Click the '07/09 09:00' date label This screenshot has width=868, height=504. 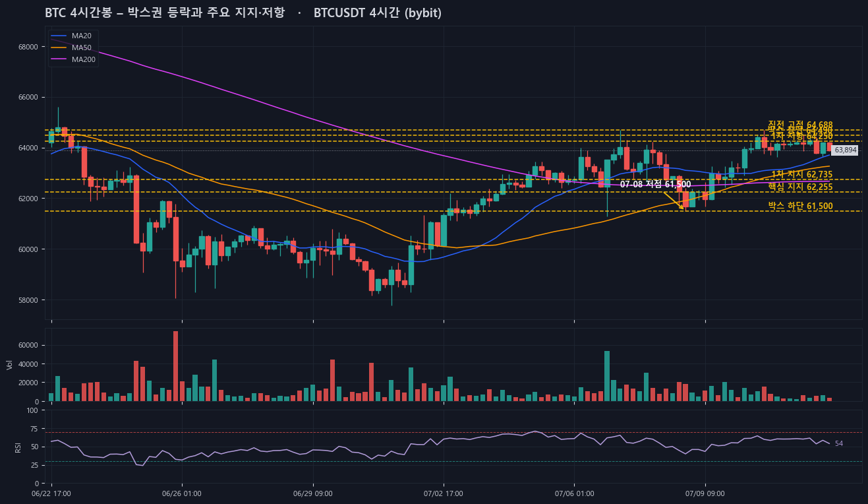(705, 493)
